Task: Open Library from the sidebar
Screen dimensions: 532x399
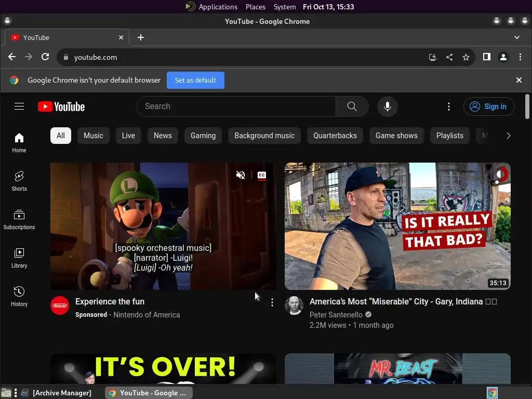Action: pos(19,258)
